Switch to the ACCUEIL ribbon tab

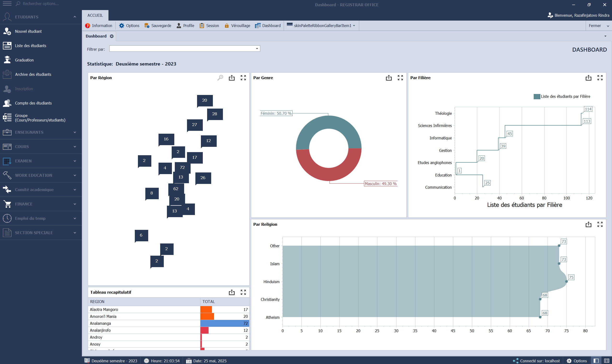pos(95,15)
